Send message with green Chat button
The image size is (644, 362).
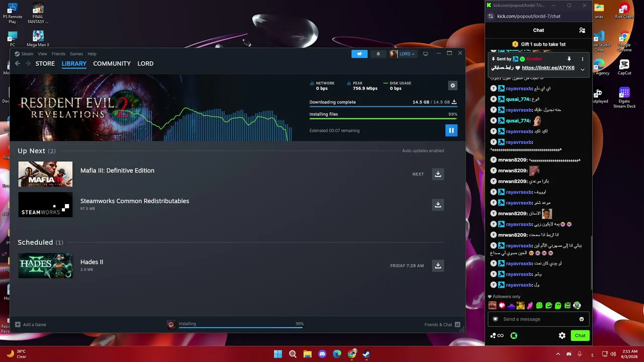580,335
